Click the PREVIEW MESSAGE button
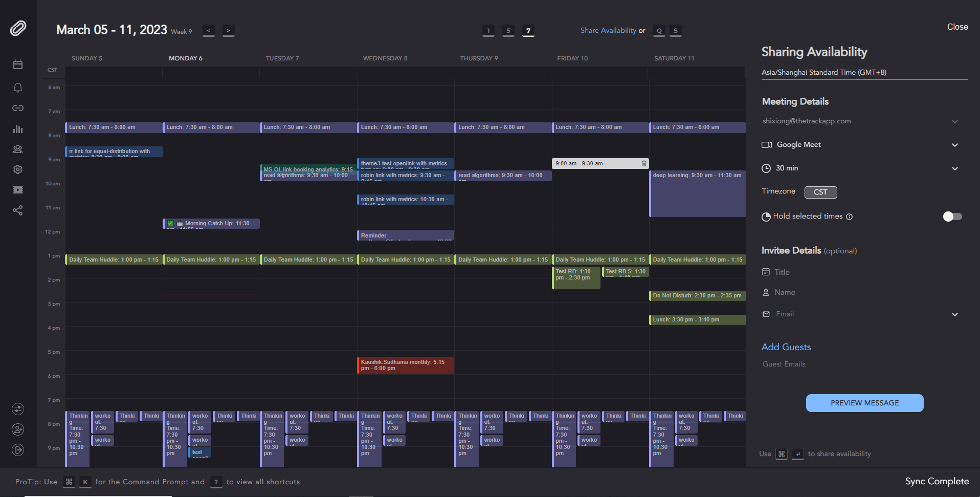 click(x=864, y=403)
